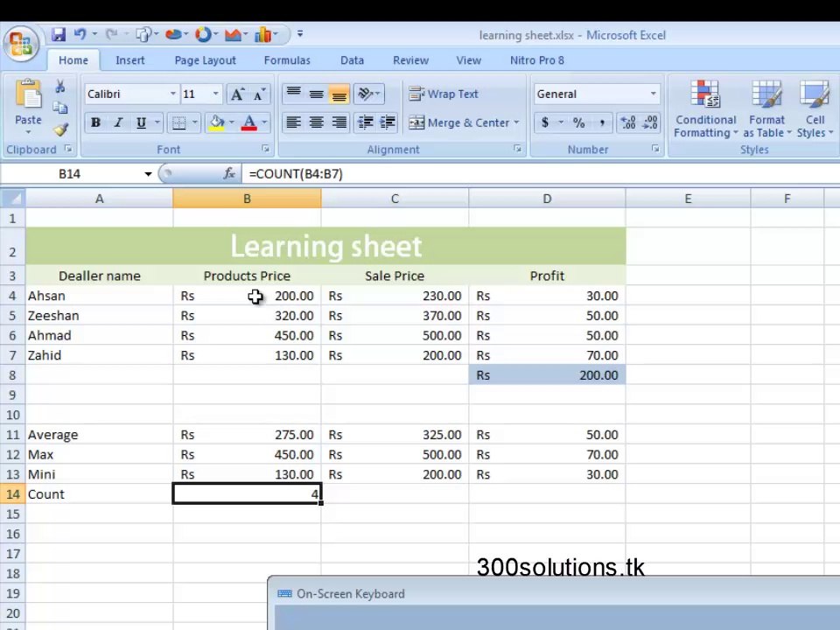Click the Name Box showing B14
This screenshot has height=630, width=840.
pos(70,173)
